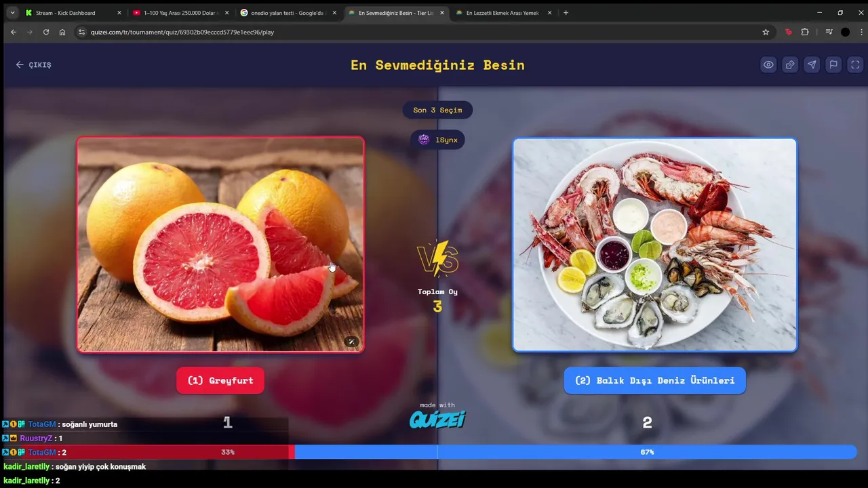Click the red Tp extension icon
The height and width of the screenshot is (488, 868).
788,32
